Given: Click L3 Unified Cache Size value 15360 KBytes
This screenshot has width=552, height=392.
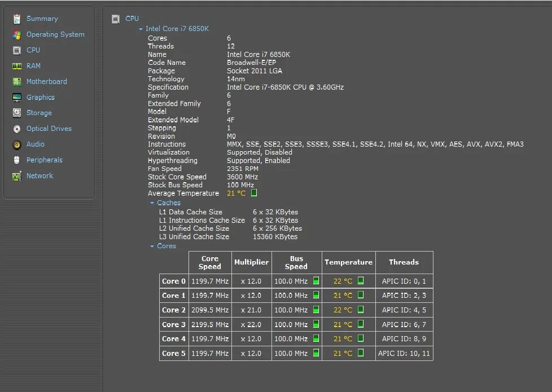Looking at the screenshot, I should point(275,237).
